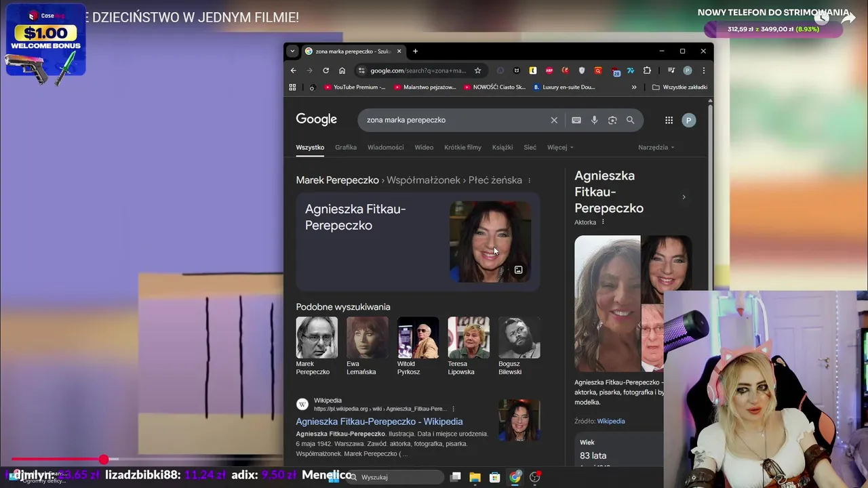The height and width of the screenshot is (488, 868).
Task: Reload the page with the refresh icon
Action: click(325, 70)
